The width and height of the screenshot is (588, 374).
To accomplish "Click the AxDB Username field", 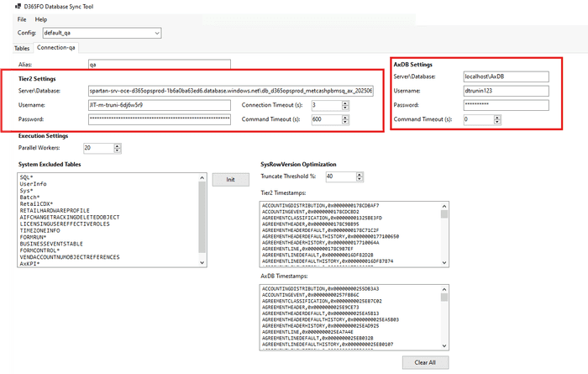I will [x=506, y=91].
